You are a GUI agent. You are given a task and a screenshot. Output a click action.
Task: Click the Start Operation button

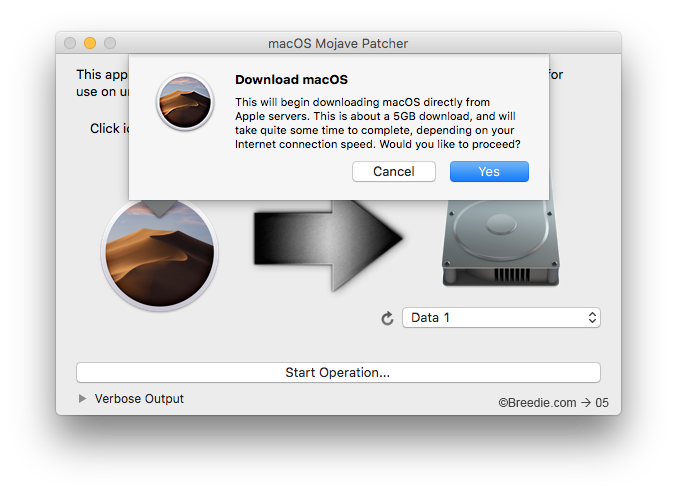338,372
